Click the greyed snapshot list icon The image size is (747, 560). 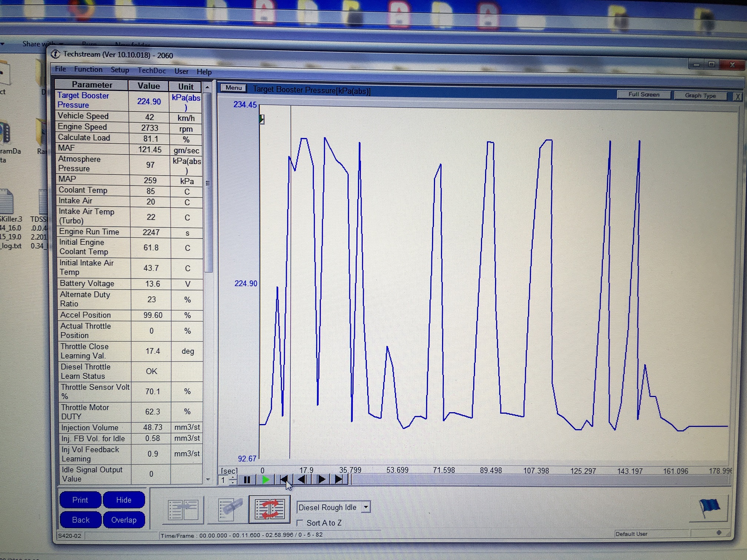[x=229, y=510]
